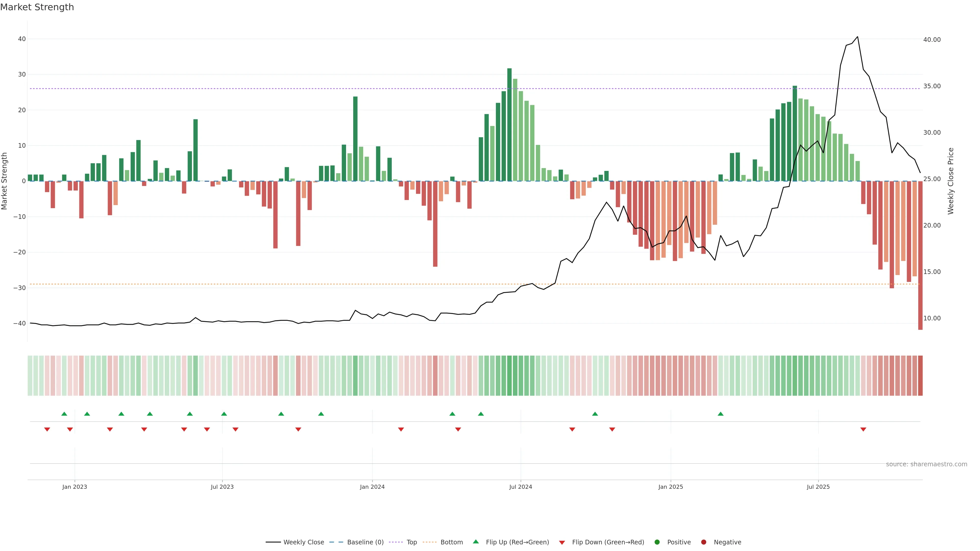Click the green Positive circle legend icon

point(657,542)
